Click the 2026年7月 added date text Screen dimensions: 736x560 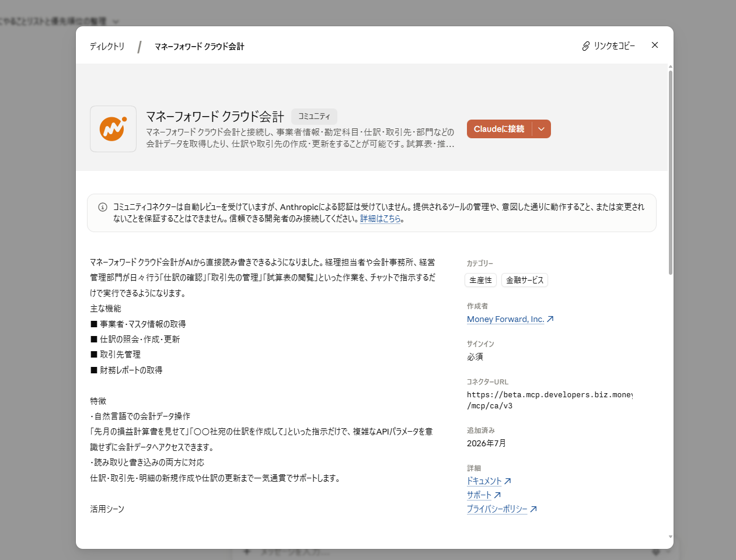coord(486,443)
